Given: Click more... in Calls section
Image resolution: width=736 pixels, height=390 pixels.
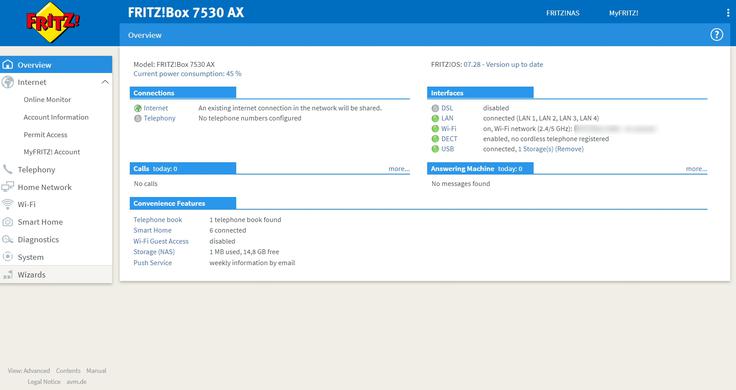Looking at the screenshot, I should pos(399,169).
